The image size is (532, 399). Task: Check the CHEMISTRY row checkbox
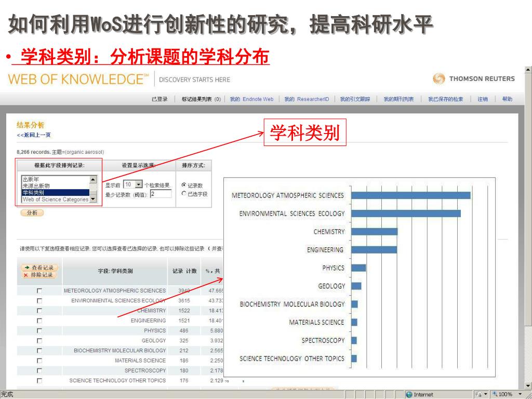39,311
